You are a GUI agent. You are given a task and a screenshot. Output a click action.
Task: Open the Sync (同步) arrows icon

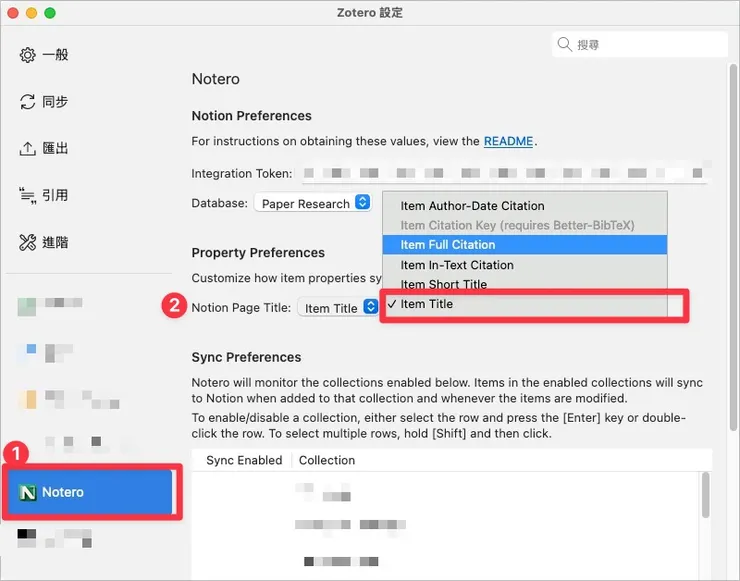click(27, 101)
